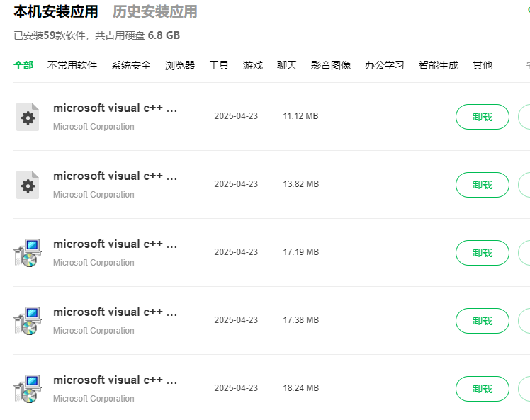
Task: Open the 其他 category
Action: pos(483,65)
